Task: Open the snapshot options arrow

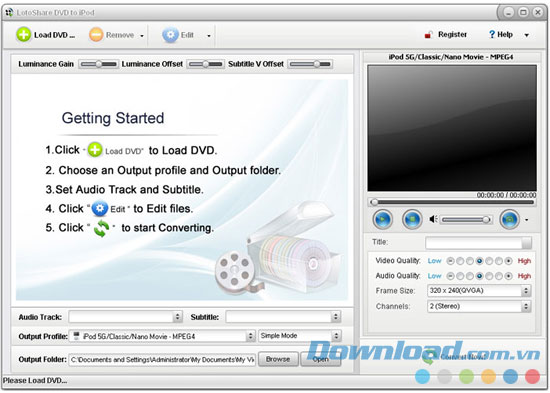Action: pos(526,220)
